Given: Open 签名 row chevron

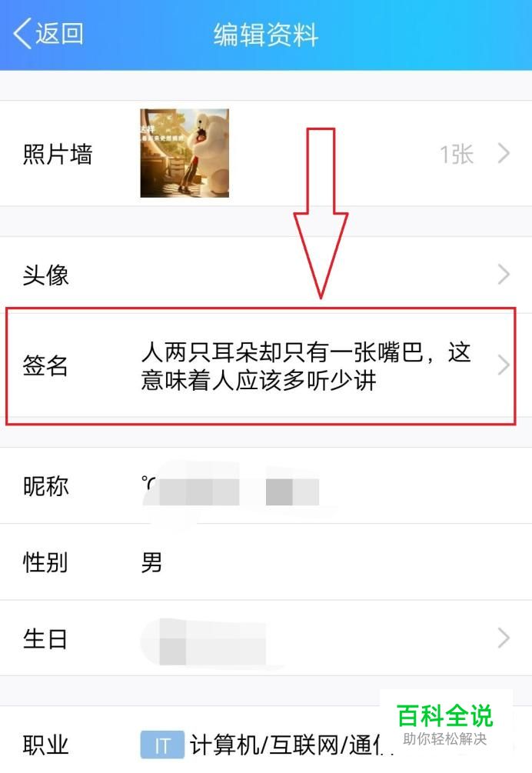Looking at the screenshot, I should point(504,365).
